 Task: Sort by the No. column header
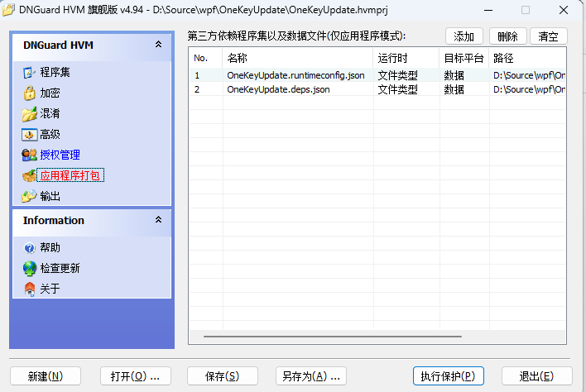[x=205, y=58]
